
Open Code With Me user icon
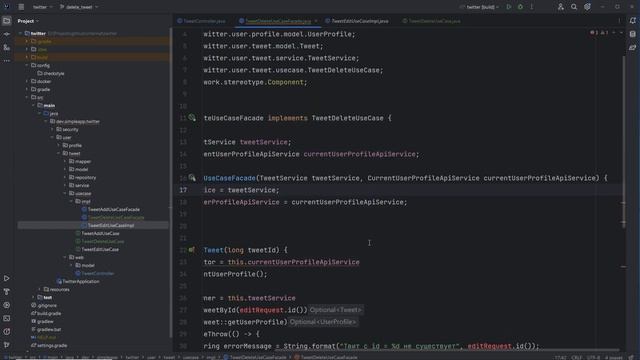(x=560, y=7)
